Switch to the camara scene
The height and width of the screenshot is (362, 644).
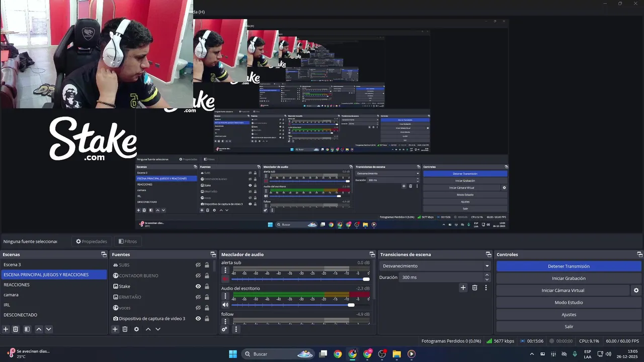53,295
